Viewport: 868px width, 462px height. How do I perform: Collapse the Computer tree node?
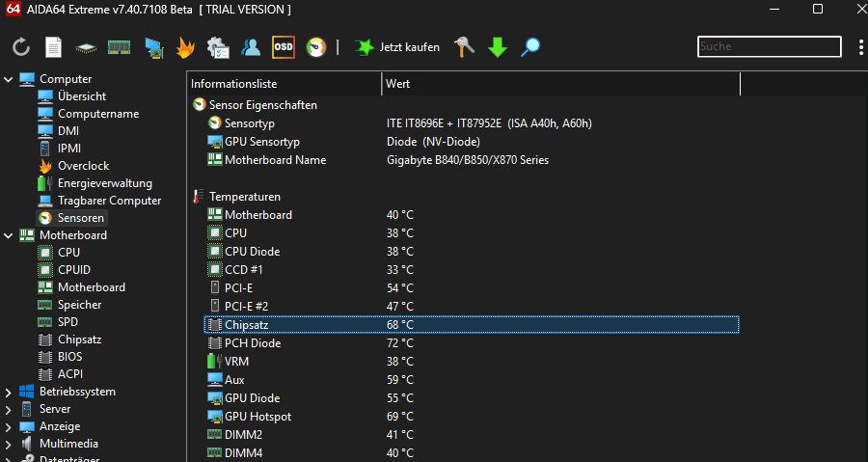coord(9,80)
